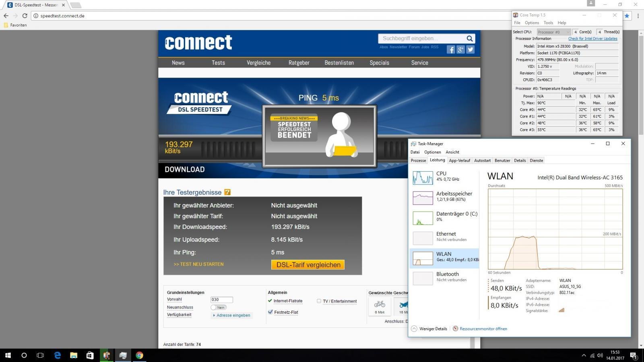Launch Microsoft Edge from the taskbar
This screenshot has height=362, width=644.
[x=58, y=355]
